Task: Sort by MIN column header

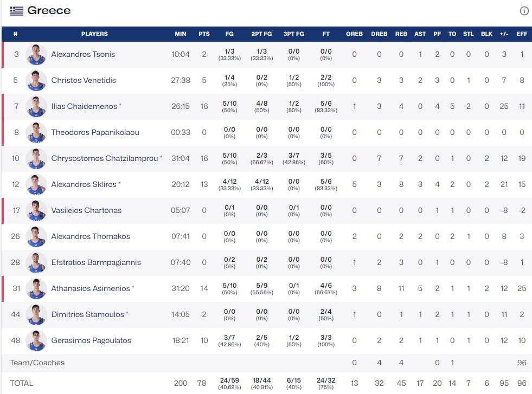Action: [181, 34]
